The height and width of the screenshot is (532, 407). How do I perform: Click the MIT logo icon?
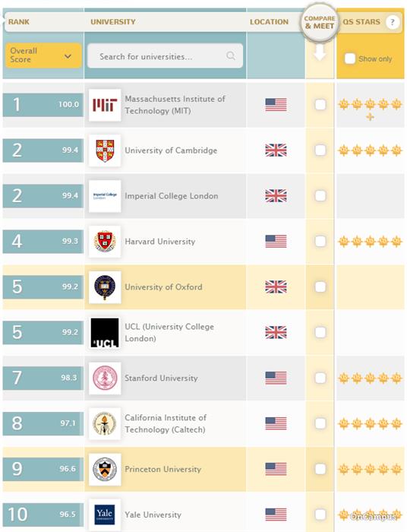pos(105,105)
